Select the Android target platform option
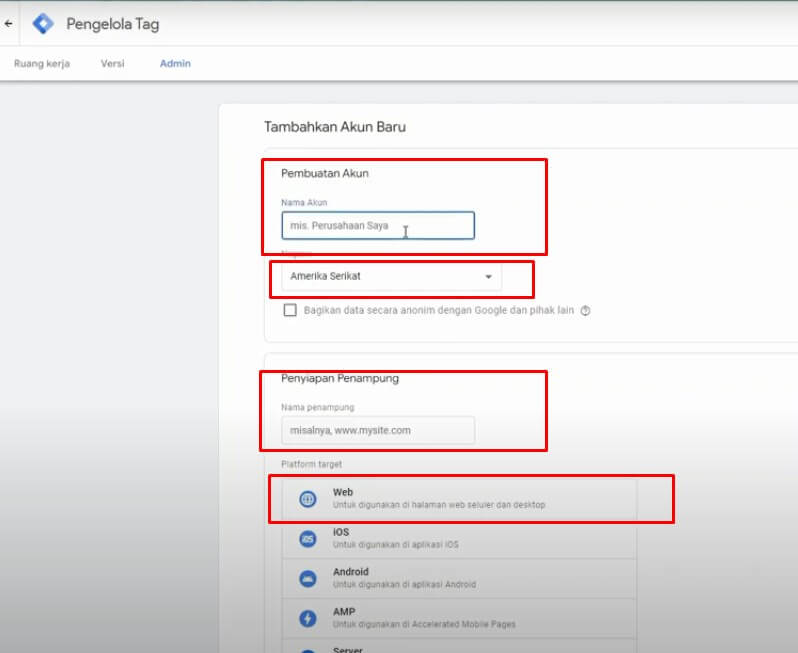The image size is (798, 653). click(x=459, y=578)
